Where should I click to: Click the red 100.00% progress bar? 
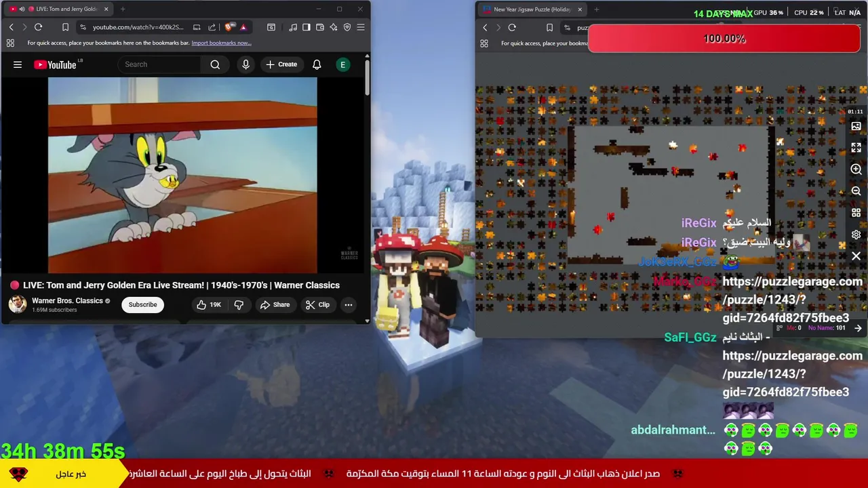pos(724,39)
